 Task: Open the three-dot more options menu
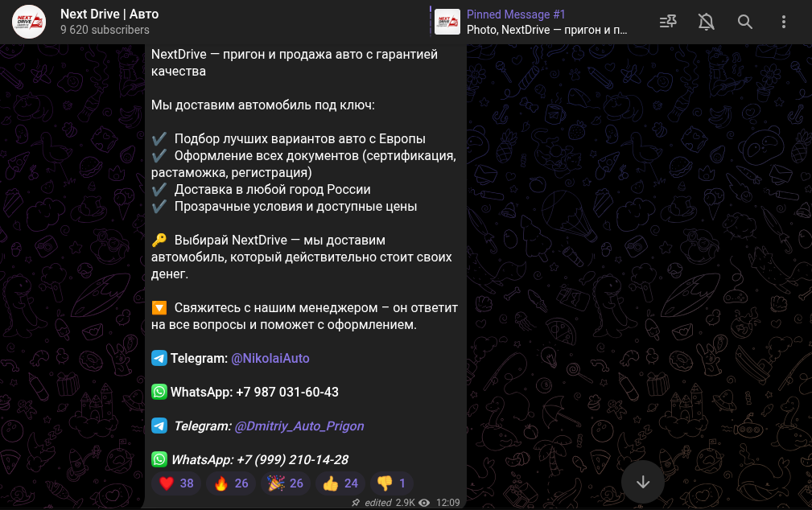tap(784, 22)
